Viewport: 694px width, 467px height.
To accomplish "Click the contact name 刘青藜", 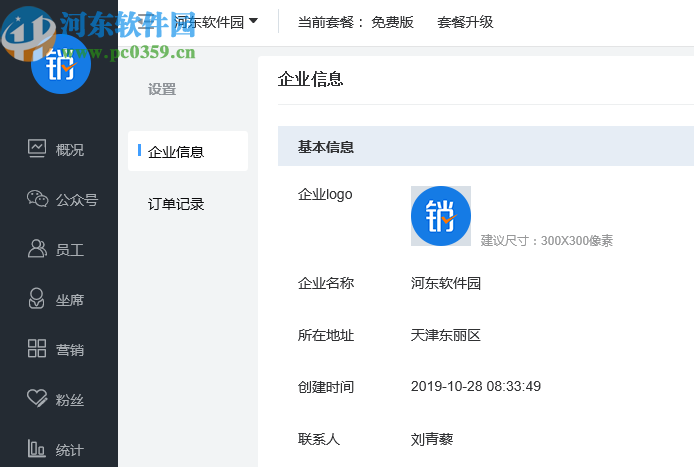I will pyautogui.click(x=432, y=439).
